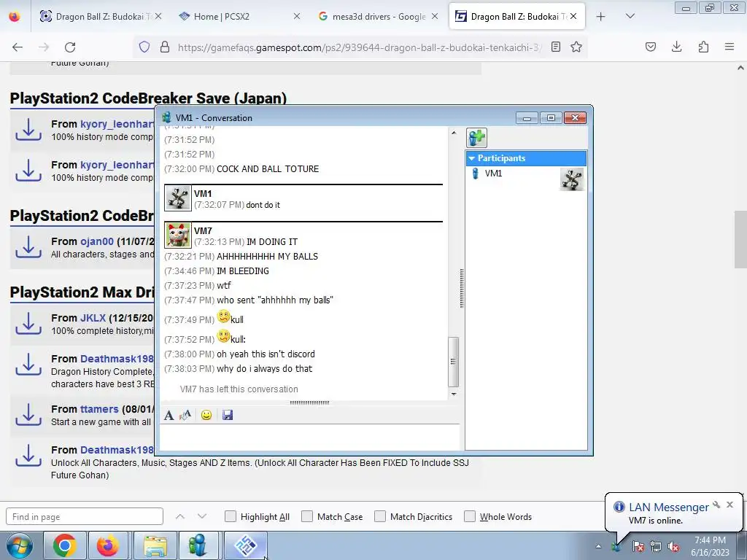This screenshot has height=560, width=747.
Task: Switch to mesa3d drivers - Google tab
Action: click(x=379, y=16)
